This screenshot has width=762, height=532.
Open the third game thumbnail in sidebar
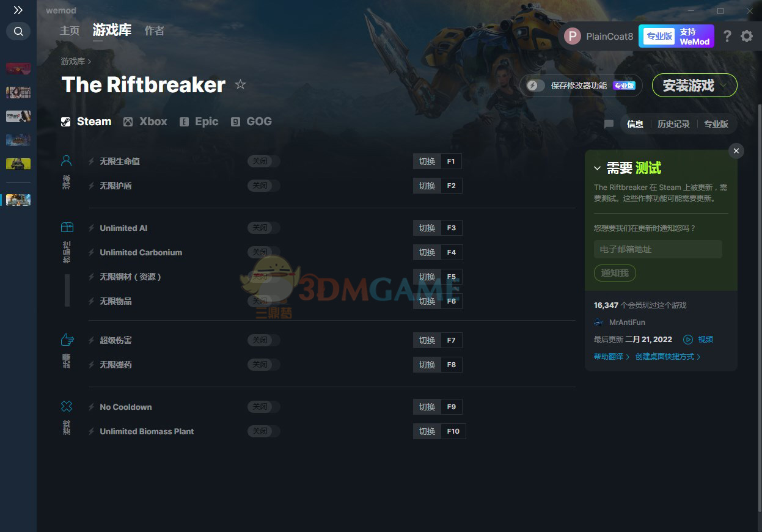click(x=18, y=116)
